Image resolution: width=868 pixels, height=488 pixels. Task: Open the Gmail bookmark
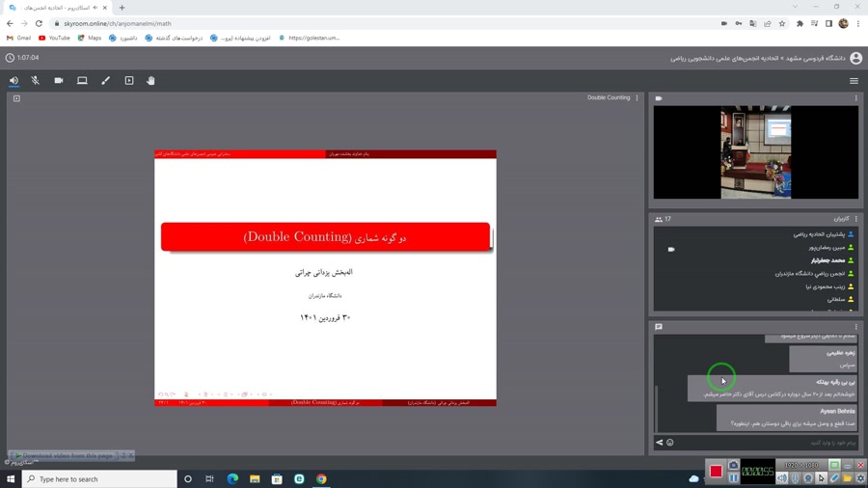[18, 39]
